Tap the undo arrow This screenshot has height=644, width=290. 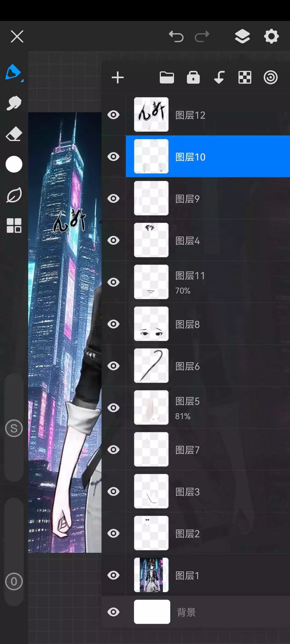176,36
